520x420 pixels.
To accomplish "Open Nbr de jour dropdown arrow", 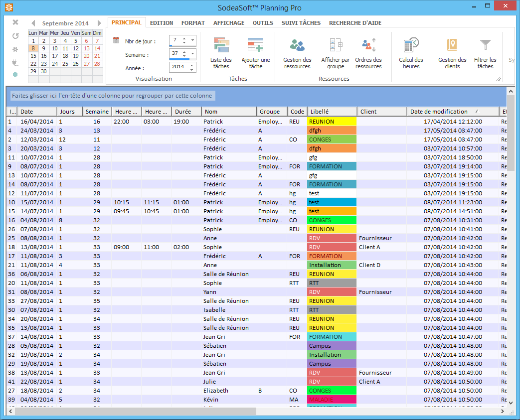I will coord(192,40).
